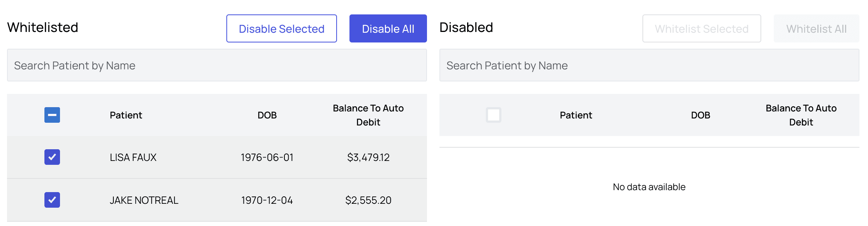The image size is (868, 226).
Task: Click Whitelisted Balance To Auto Debit header
Action: point(368,115)
